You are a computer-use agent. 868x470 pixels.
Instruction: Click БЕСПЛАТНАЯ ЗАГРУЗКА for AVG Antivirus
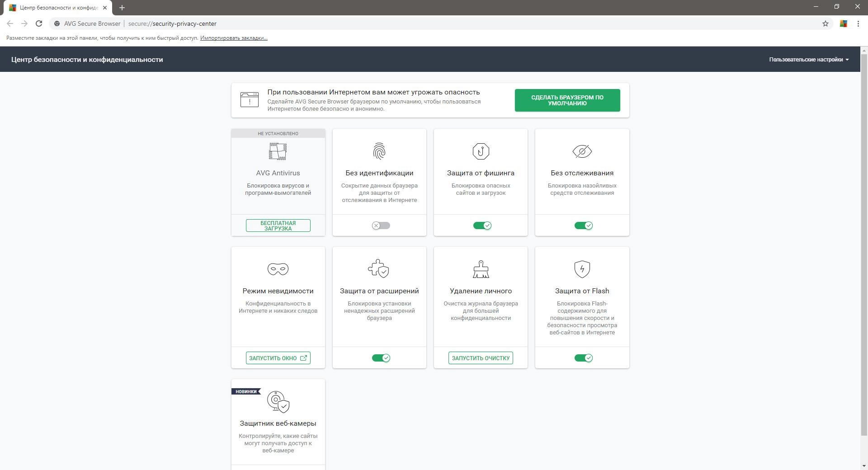click(278, 226)
